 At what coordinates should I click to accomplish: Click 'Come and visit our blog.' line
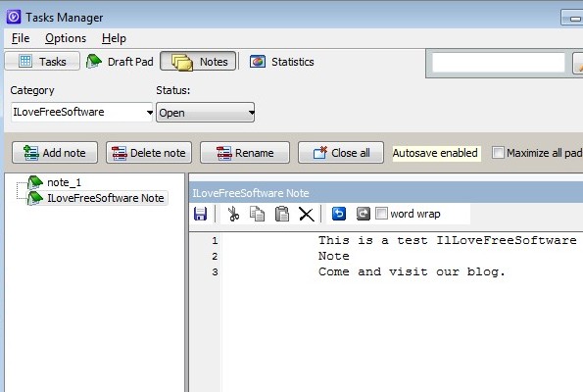click(x=412, y=271)
